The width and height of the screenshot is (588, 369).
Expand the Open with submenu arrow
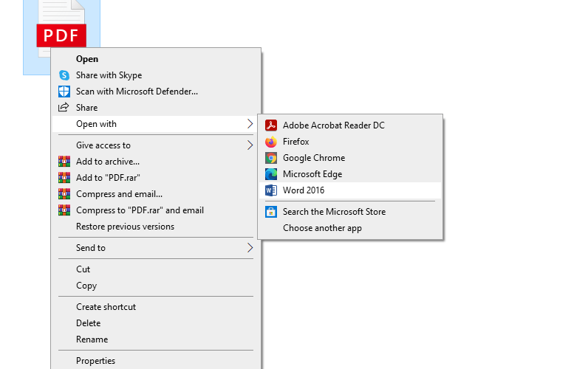[250, 124]
